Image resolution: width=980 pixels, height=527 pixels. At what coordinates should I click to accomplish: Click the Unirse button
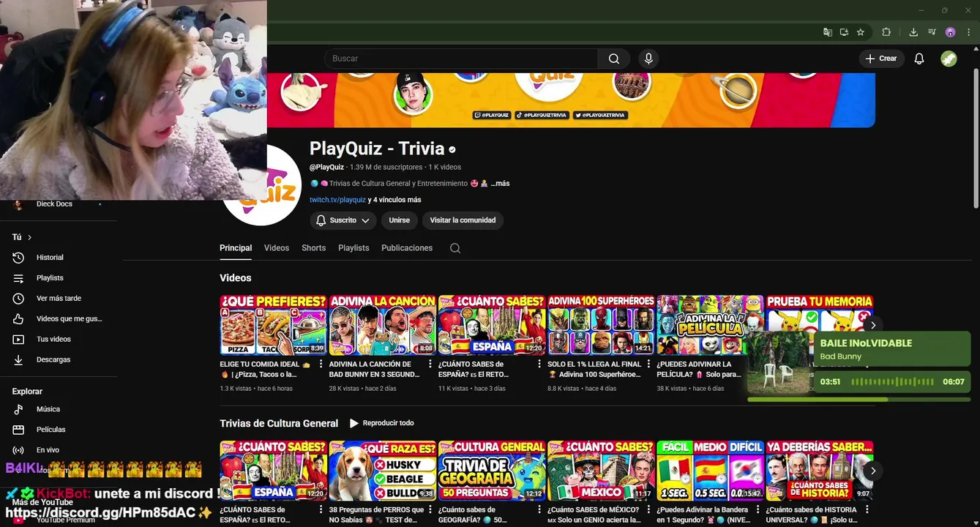click(400, 220)
